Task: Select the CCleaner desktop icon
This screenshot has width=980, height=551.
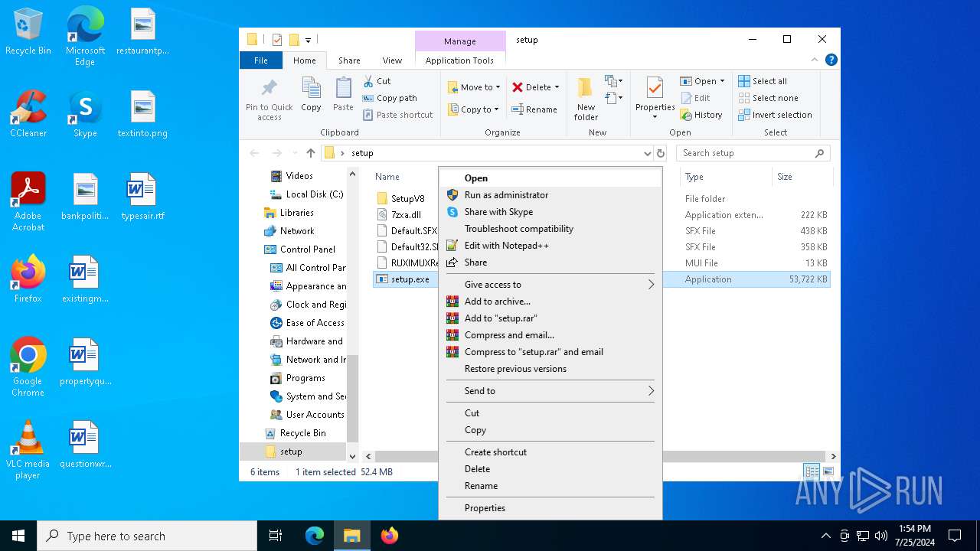Action: coord(28,114)
